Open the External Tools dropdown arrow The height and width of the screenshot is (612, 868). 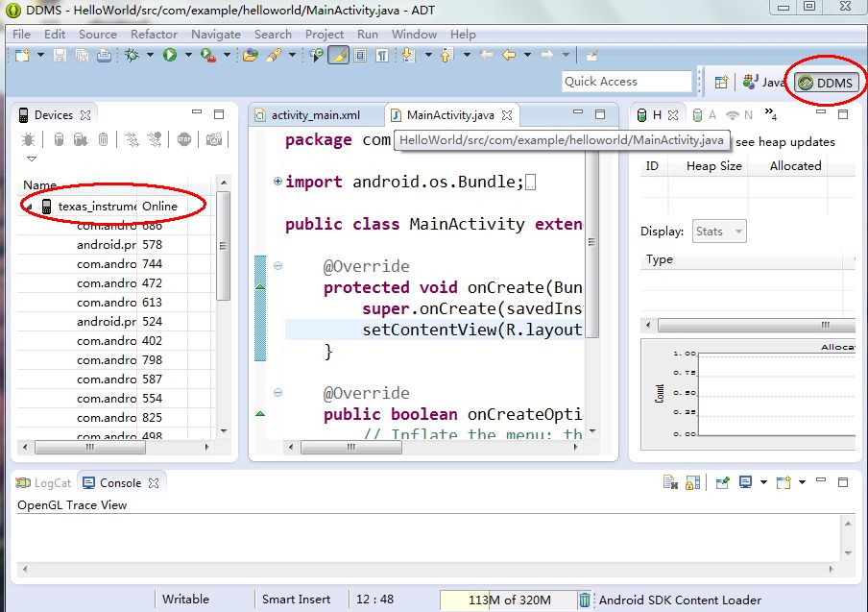coord(227,55)
